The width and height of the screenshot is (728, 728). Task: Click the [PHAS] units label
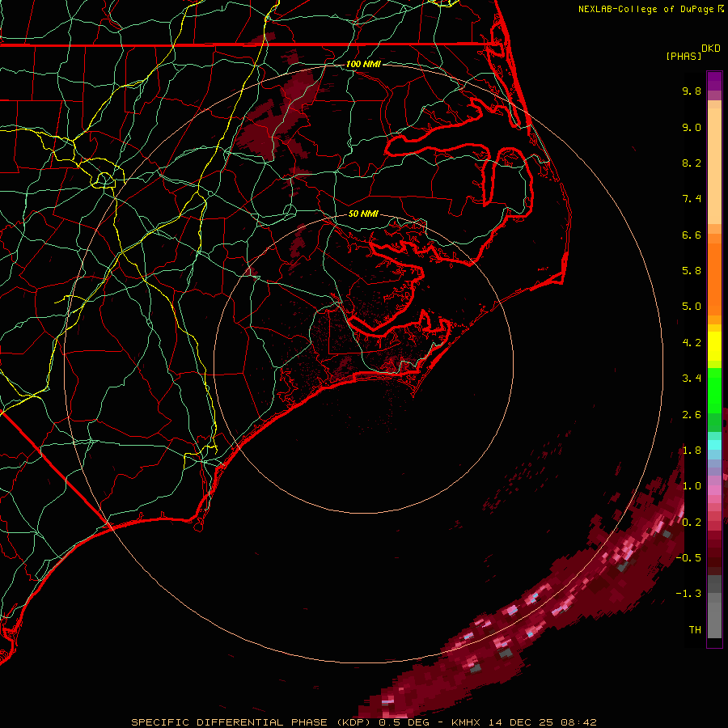684,56
